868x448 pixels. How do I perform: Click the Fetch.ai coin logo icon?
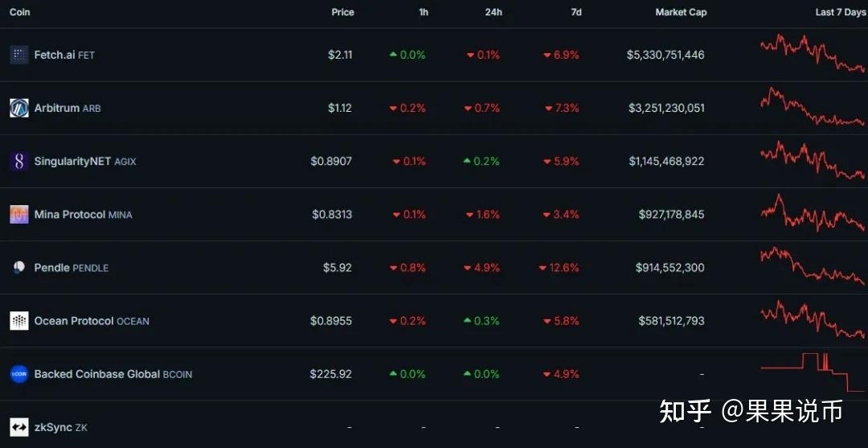tap(18, 55)
